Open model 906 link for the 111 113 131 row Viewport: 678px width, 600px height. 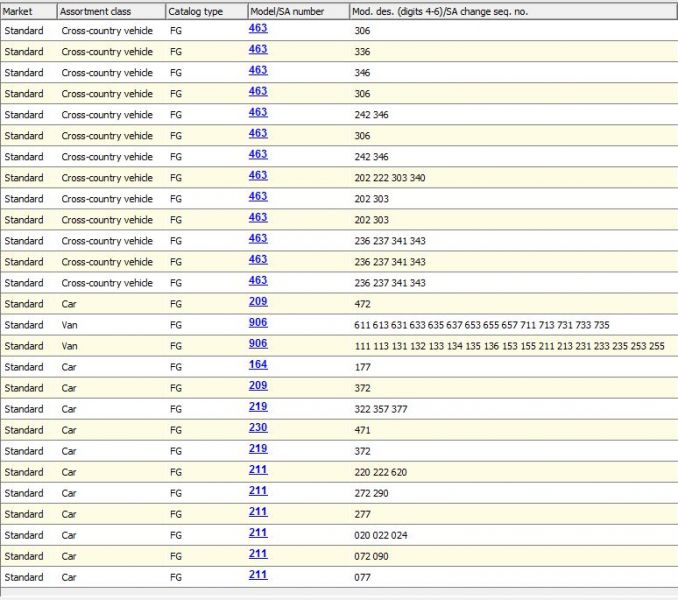258,344
